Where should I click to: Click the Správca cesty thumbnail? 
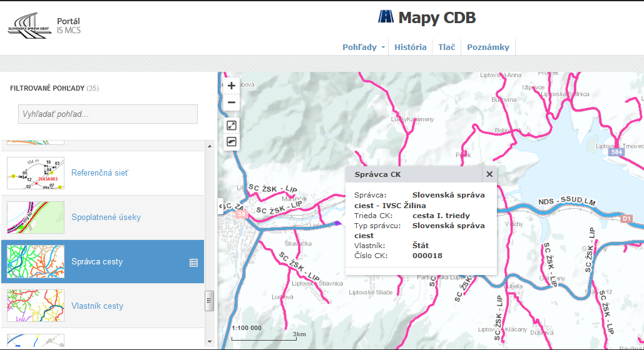click(36, 262)
